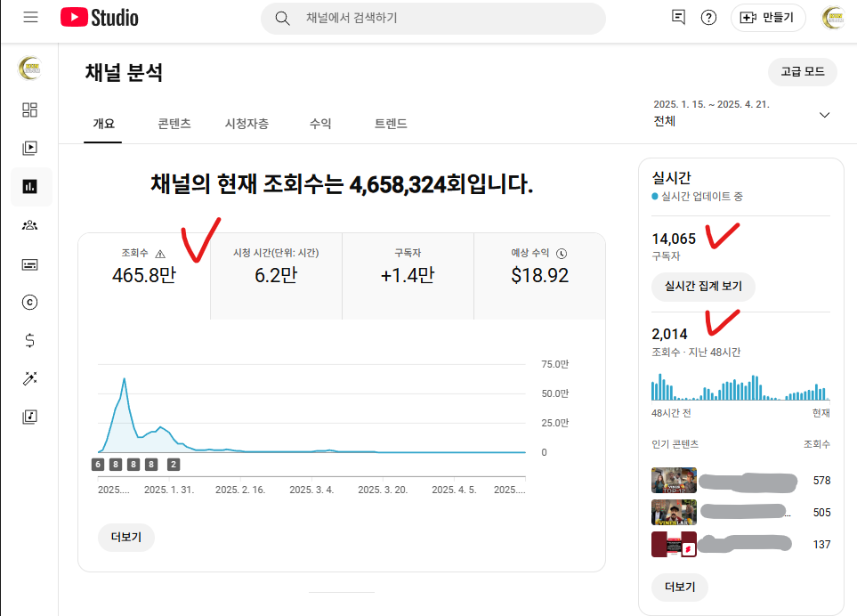Click 더보기 button under main chart

tap(126, 538)
